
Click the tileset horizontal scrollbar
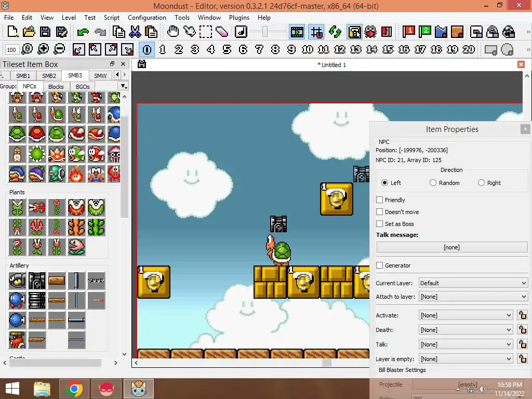click(55, 363)
